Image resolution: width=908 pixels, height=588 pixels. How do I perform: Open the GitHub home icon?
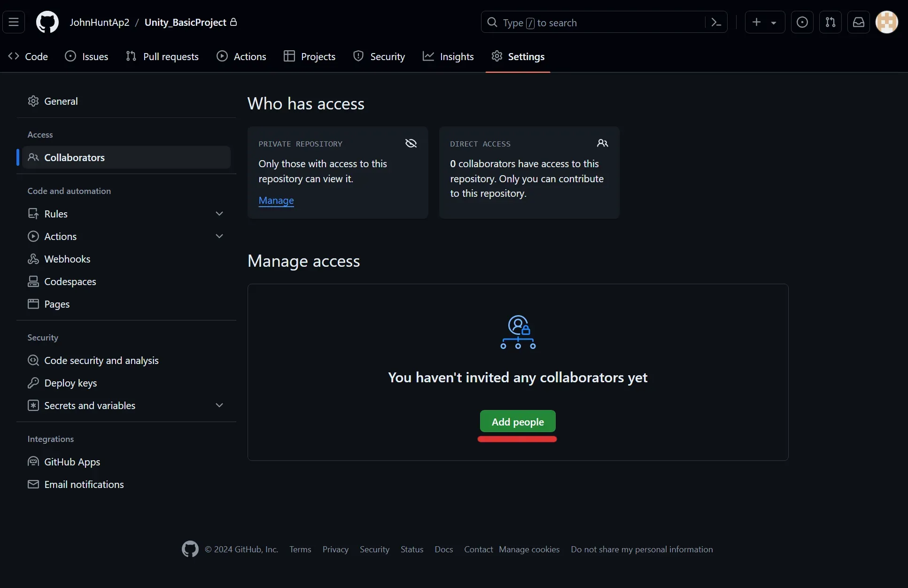click(x=47, y=22)
